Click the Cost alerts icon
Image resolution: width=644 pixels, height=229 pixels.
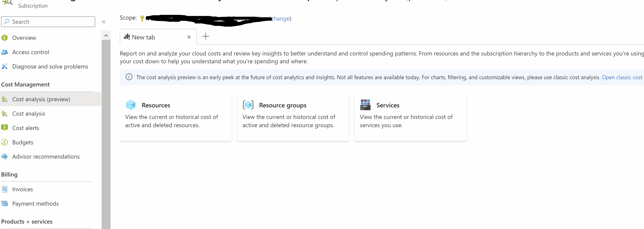click(x=4, y=128)
